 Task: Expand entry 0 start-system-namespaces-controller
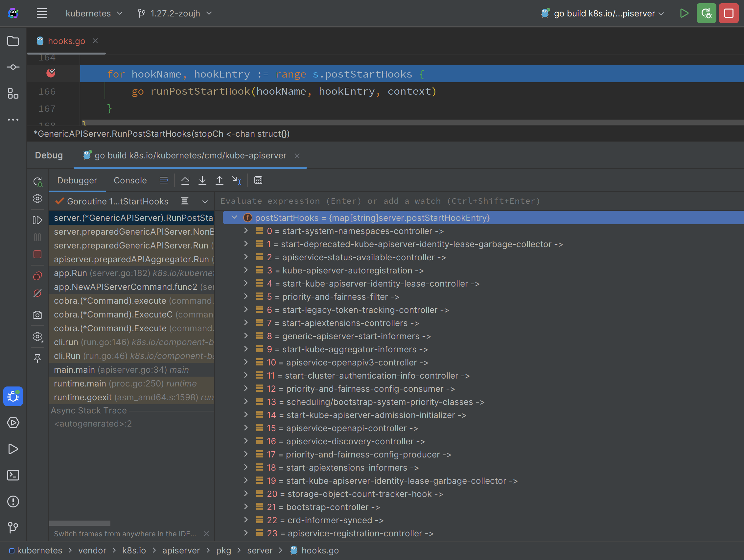tap(246, 231)
